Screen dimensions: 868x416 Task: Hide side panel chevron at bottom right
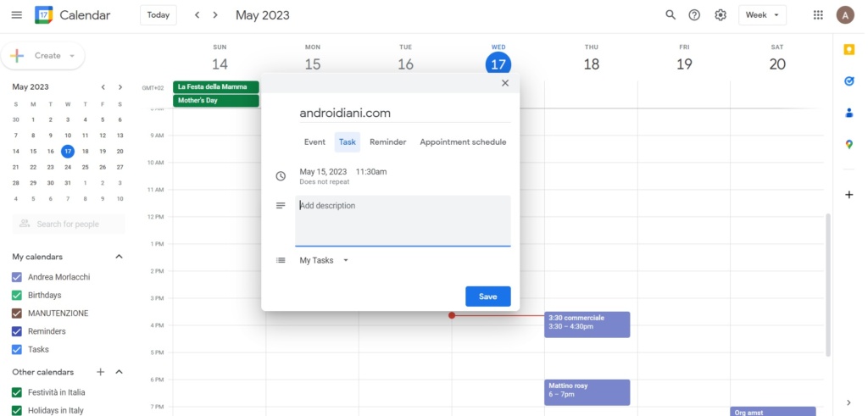[x=849, y=402]
